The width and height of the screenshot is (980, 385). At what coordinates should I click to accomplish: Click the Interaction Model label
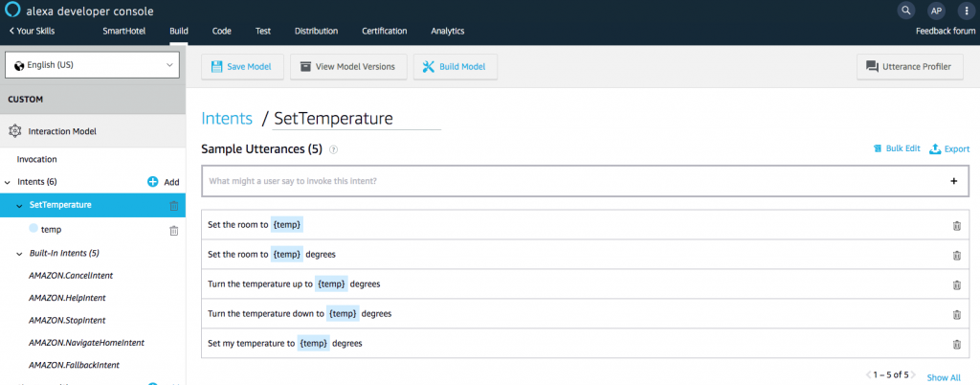(62, 131)
